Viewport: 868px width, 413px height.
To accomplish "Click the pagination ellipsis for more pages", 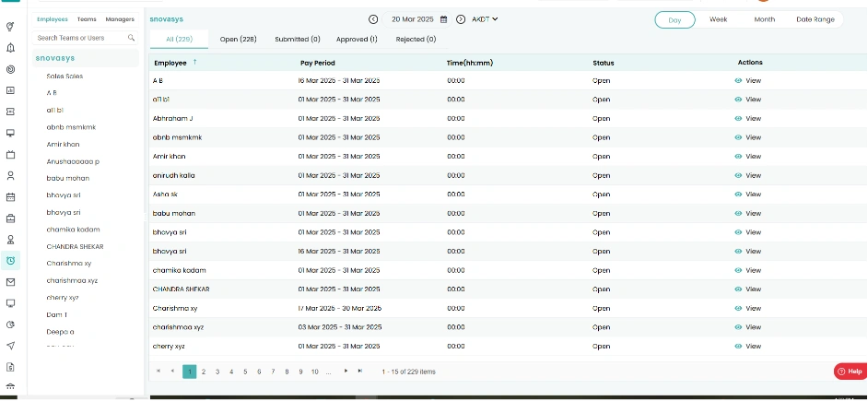I will (328, 372).
